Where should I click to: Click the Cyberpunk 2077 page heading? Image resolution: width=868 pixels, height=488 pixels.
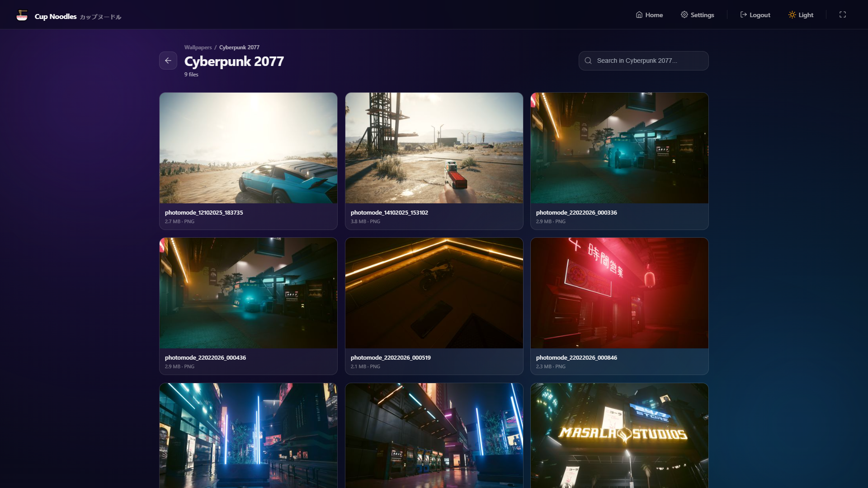point(234,61)
